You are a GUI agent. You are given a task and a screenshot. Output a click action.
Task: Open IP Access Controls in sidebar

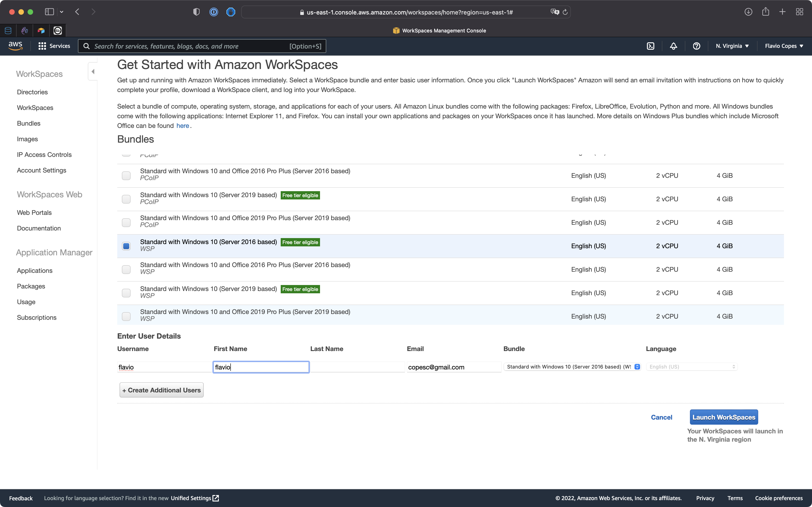(x=44, y=155)
